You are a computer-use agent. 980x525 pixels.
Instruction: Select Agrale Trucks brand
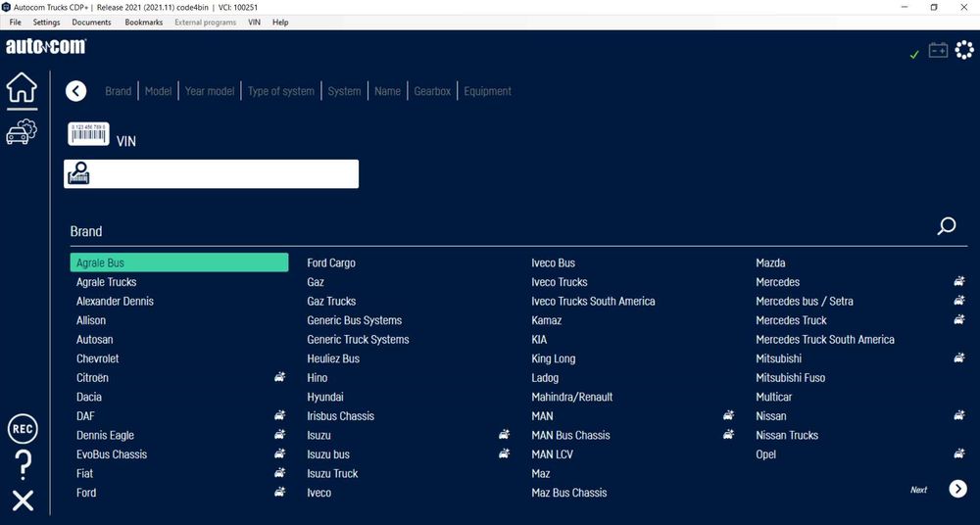[x=106, y=282]
